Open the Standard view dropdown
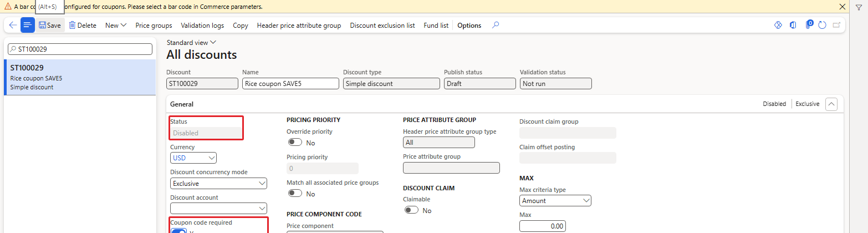The image size is (868, 233). click(191, 42)
